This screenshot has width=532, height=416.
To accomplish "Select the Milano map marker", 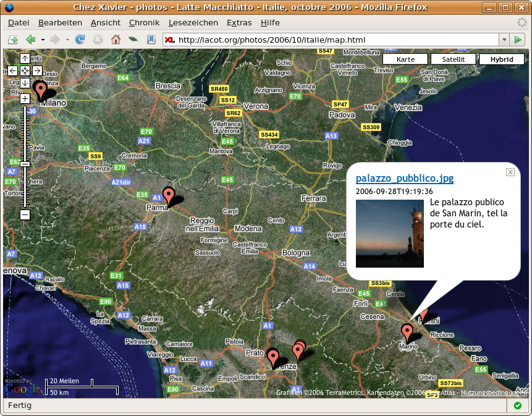I will point(41,91).
